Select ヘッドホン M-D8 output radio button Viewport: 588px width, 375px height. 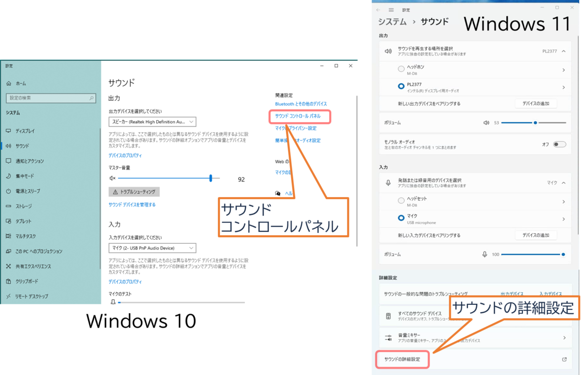(x=401, y=70)
